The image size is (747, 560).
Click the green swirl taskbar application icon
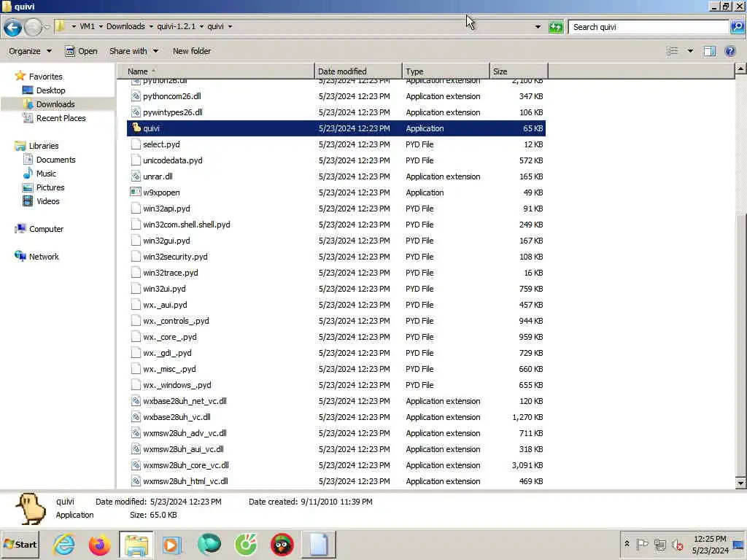246,545
